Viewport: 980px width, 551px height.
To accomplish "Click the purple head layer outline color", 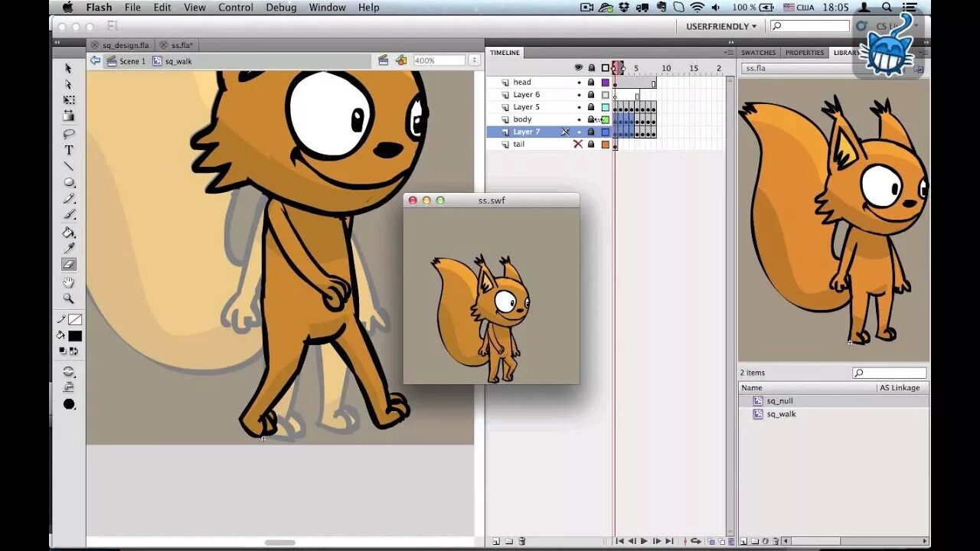I will [606, 83].
